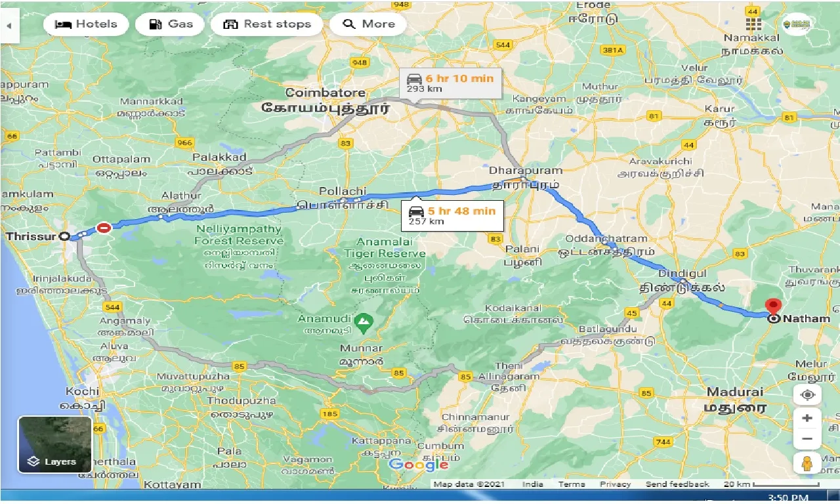The image size is (840, 504).
Task: Open the Privacy link
Action: (616, 484)
